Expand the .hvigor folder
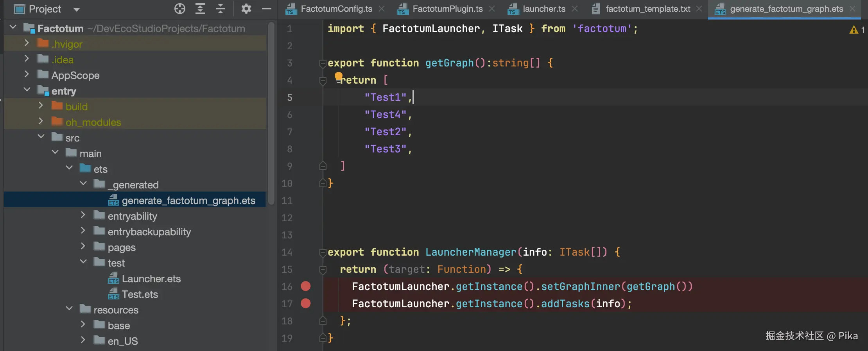The height and width of the screenshot is (351, 868). [x=27, y=43]
